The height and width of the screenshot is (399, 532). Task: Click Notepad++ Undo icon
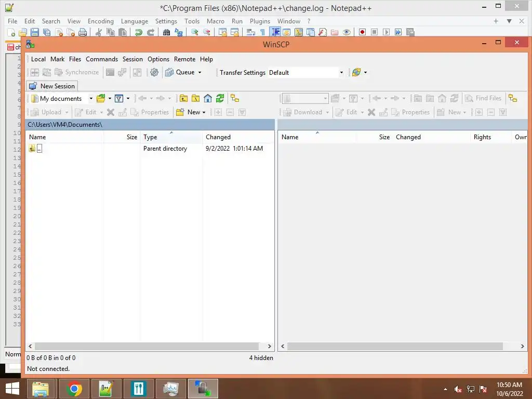tap(138, 32)
